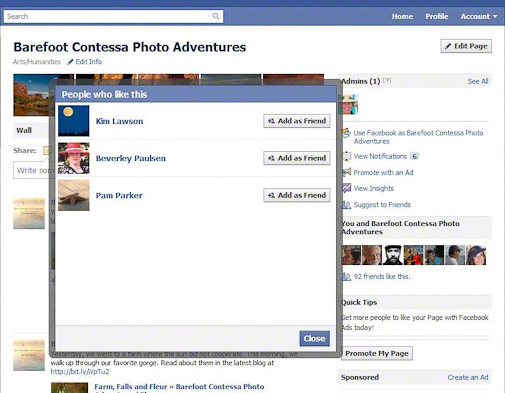This screenshot has height=393, width=505.
Task: Open the Beverley Paulsen name link
Action: (x=131, y=158)
